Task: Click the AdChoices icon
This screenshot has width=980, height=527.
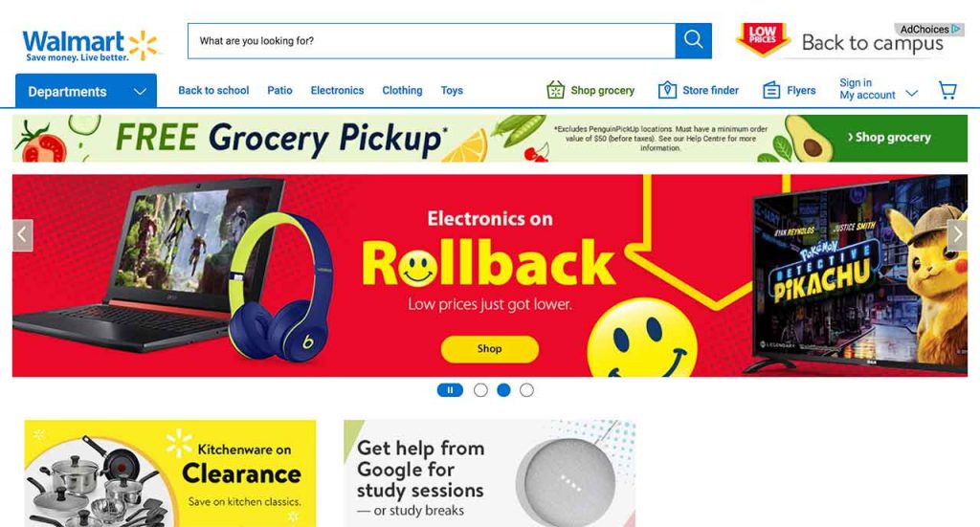Action: coord(955,29)
